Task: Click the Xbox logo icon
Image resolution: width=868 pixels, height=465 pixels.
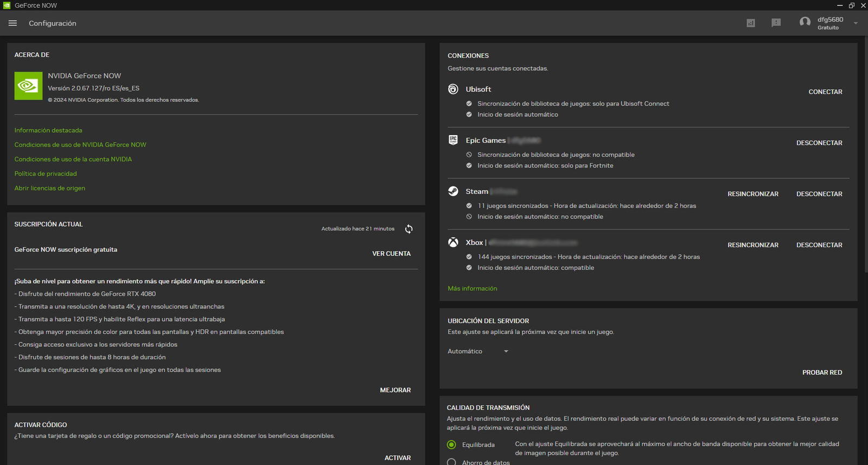Action: (453, 242)
